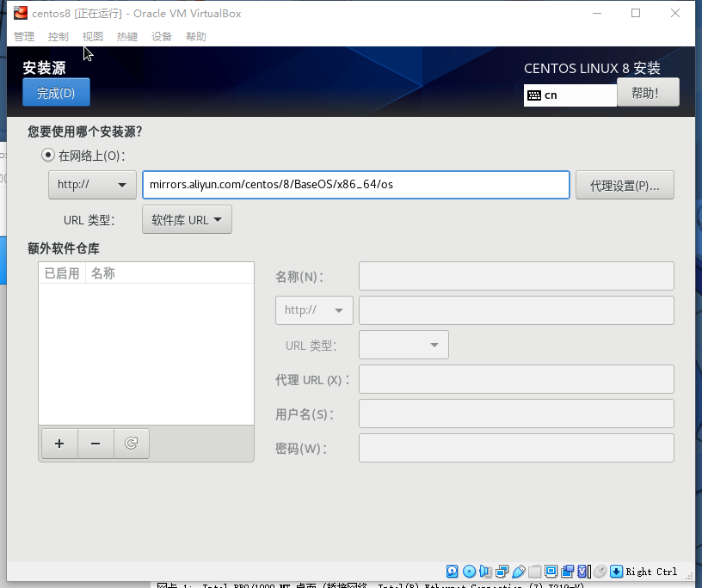Click the USB devices status icon

click(x=519, y=572)
